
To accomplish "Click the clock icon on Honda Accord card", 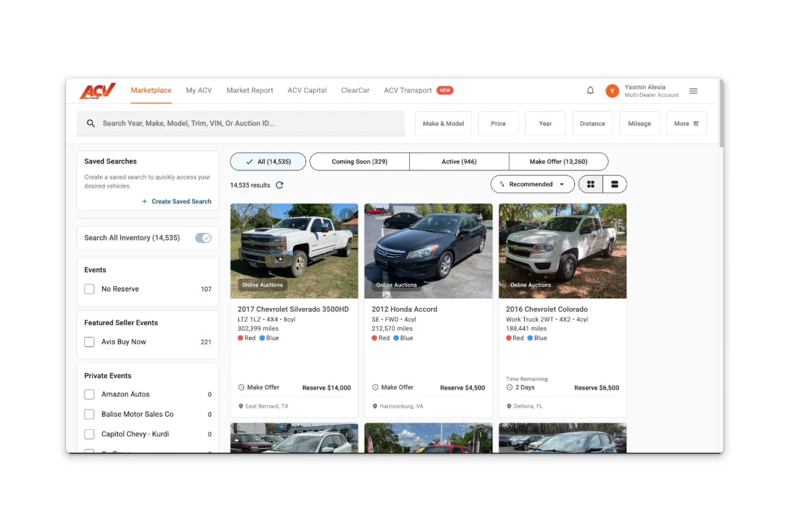I will coord(376,387).
